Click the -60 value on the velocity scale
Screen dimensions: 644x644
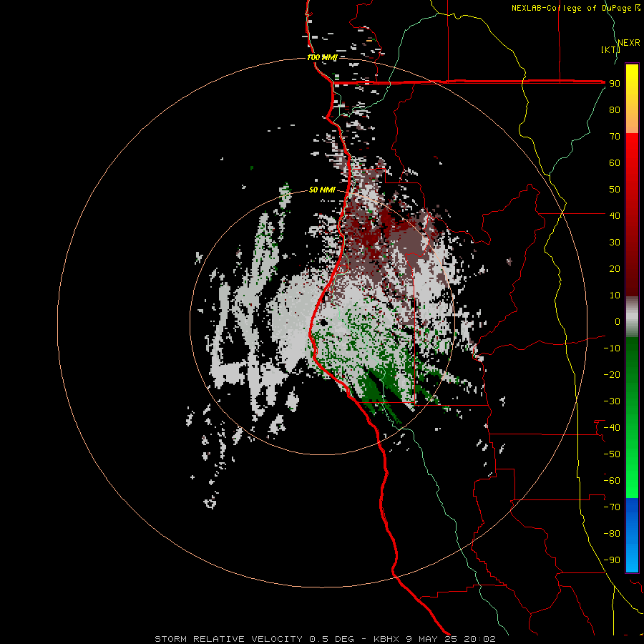[612, 481]
